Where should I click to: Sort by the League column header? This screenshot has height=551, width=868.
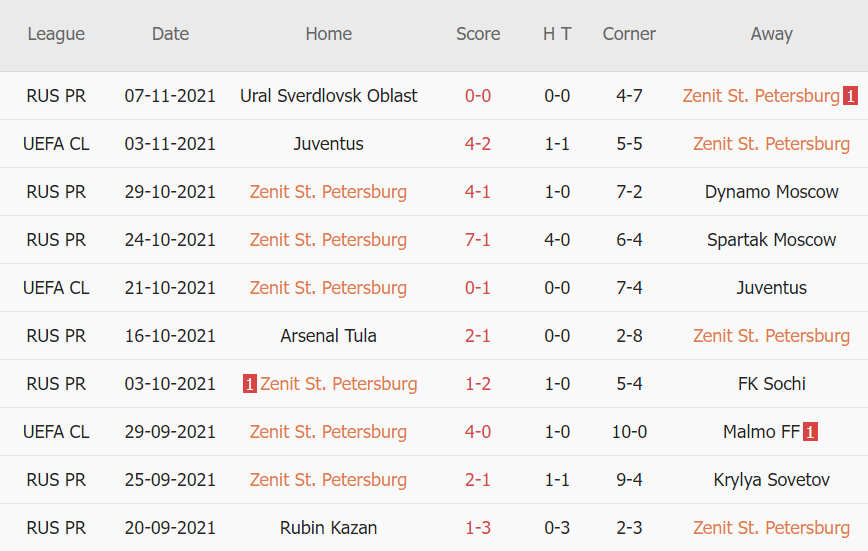(x=56, y=34)
